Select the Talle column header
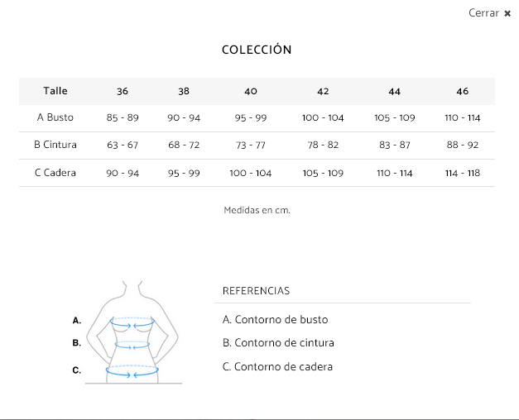Screen dimensions: 519x420 pos(55,91)
